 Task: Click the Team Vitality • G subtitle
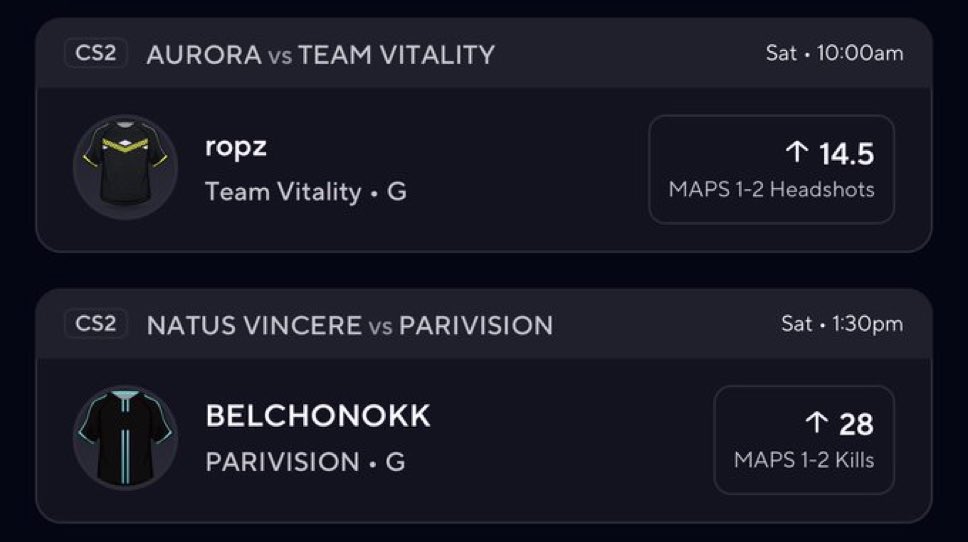click(x=306, y=192)
